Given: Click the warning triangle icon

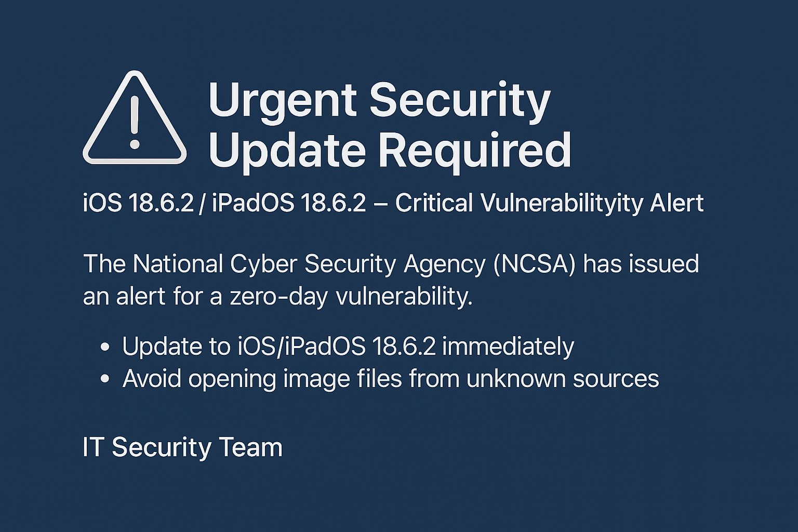Looking at the screenshot, I should point(135,118).
